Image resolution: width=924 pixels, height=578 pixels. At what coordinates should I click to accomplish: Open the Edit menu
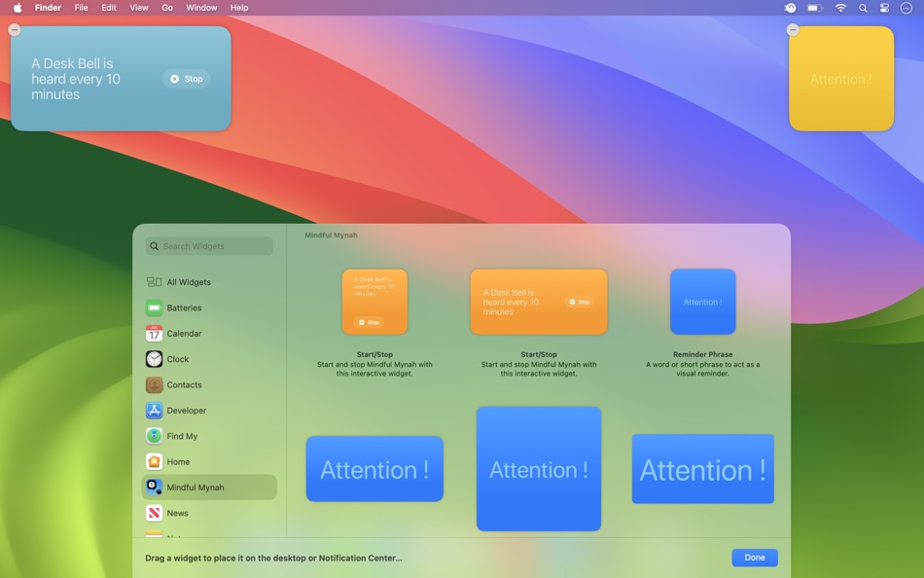point(108,8)
